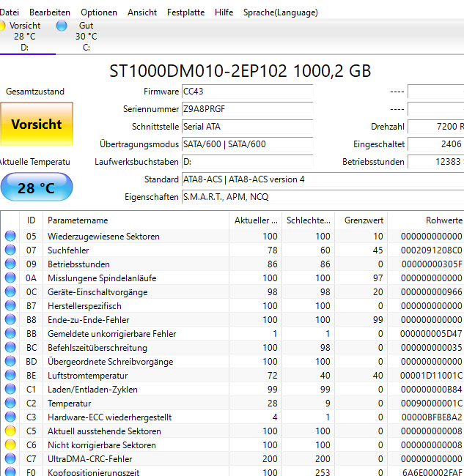Screen dimensions: 464x476
Task: Click the Eigenschaften field S.M.A.R.T., APM, NCQ
Action: [323, 197]
